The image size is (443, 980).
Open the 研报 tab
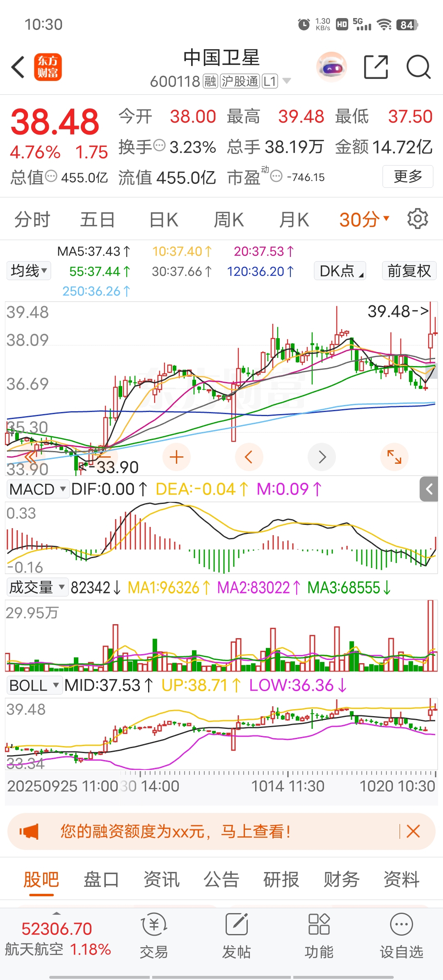[x=281, y=880]
